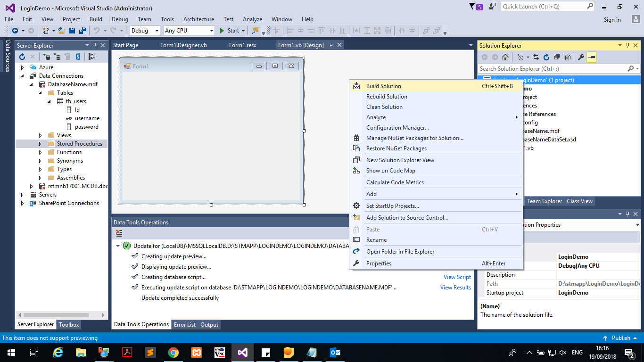The width and height of the screenshot is (644, 362).
Task: Click the Connect to Server icon
Action: [x=58, y=56]
